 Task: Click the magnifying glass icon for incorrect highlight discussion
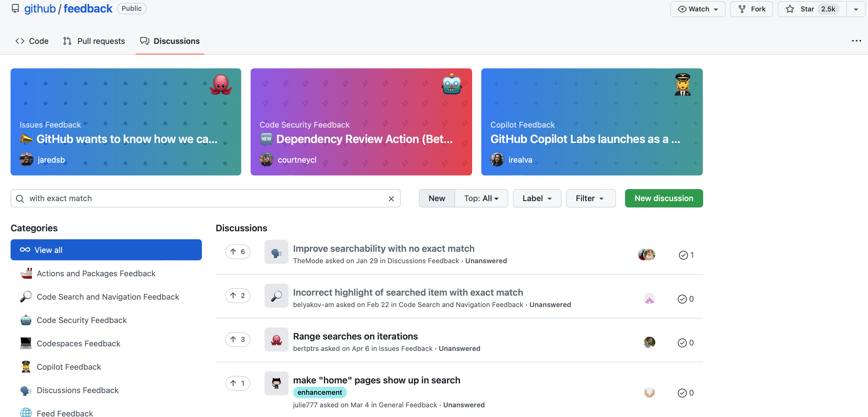click(x=276, y=296)
